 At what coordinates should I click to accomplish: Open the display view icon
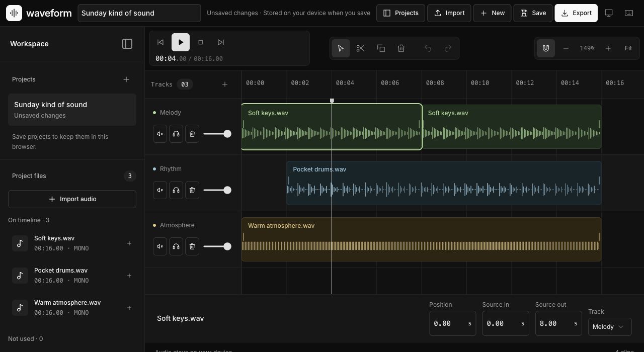pyautogui.click(x=609, y=13)
